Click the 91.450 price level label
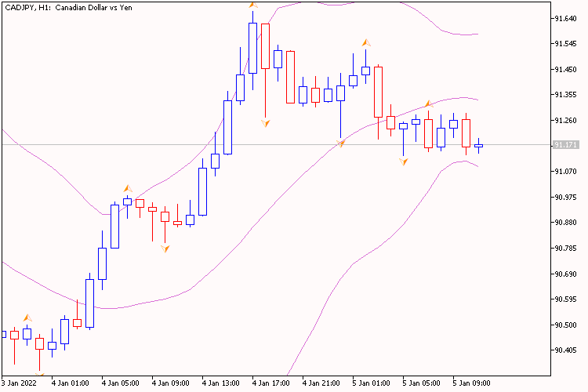The width and height of the screenshot is (588, 392). [x=565, y=70]
